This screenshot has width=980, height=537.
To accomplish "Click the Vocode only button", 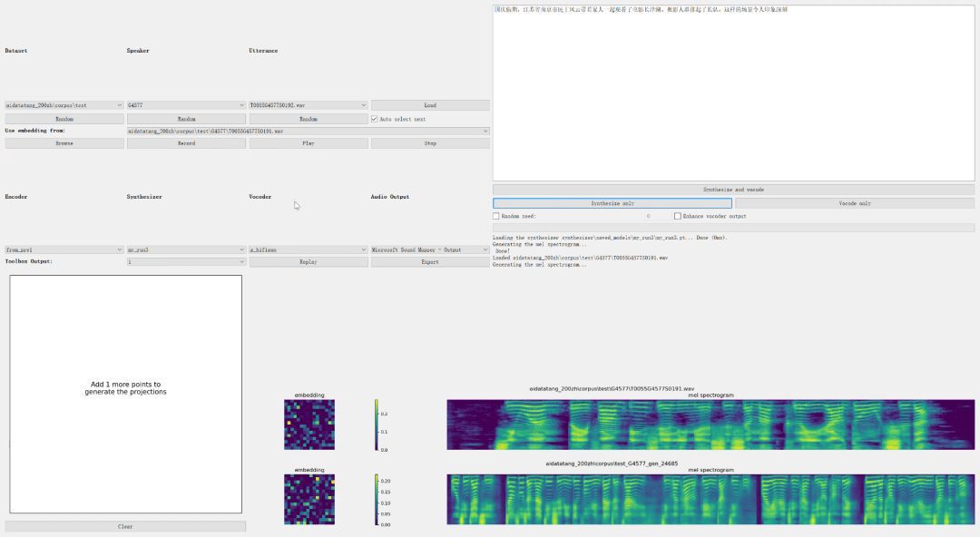I will pos(855,203).
